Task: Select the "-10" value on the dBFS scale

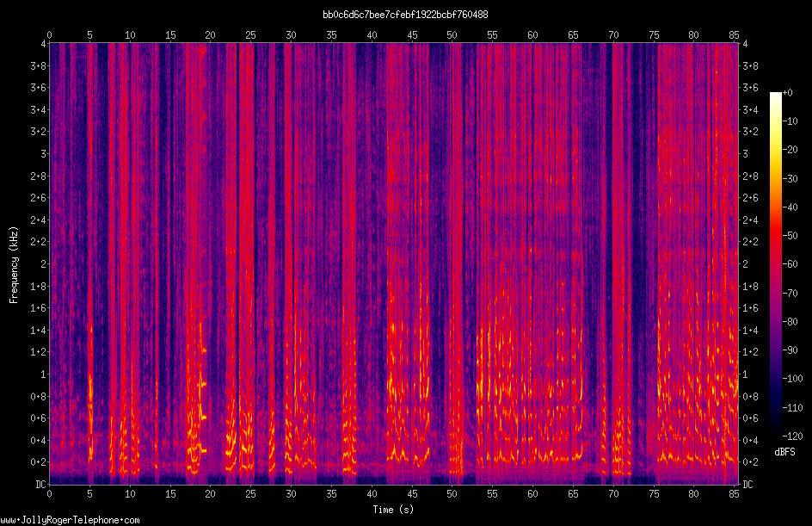Action: click(x=790, y=121)
